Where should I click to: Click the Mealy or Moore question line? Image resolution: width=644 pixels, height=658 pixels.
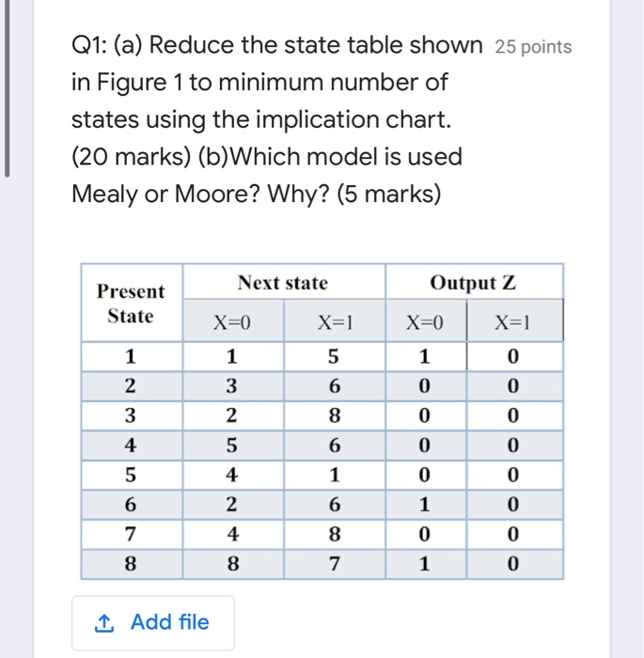(256, 194)
